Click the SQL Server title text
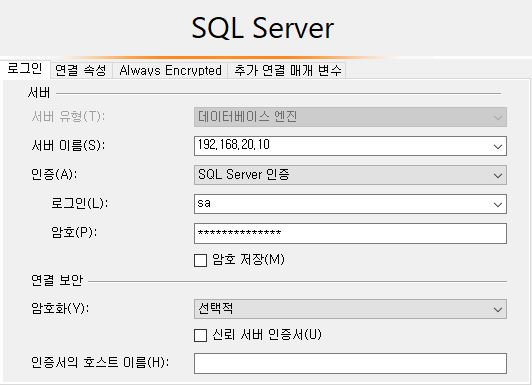 tap(263, 28)
